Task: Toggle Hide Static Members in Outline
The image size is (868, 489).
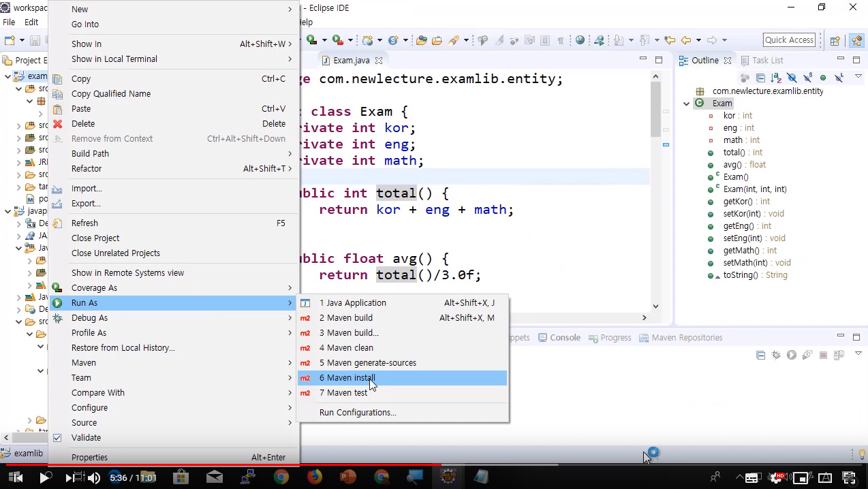Action: [808, 78]
